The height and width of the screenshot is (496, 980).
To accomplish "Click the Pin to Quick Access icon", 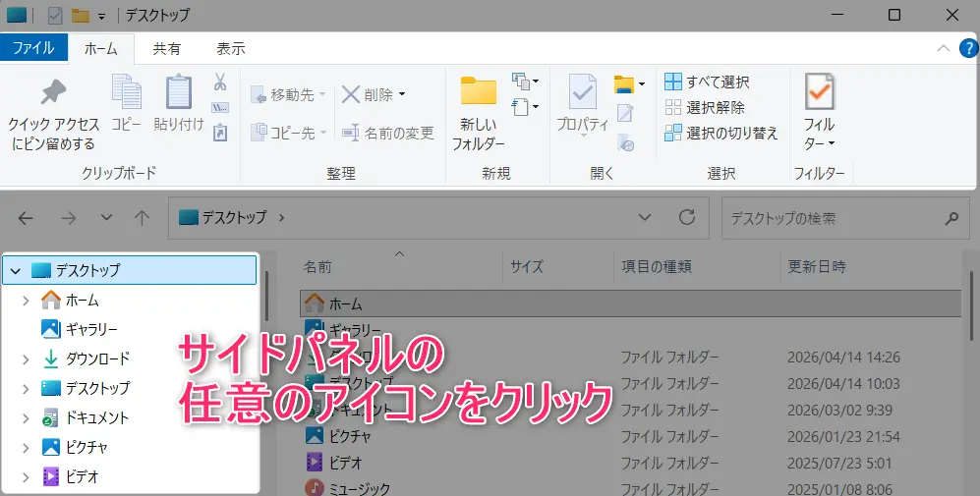I will click(53, 93).
